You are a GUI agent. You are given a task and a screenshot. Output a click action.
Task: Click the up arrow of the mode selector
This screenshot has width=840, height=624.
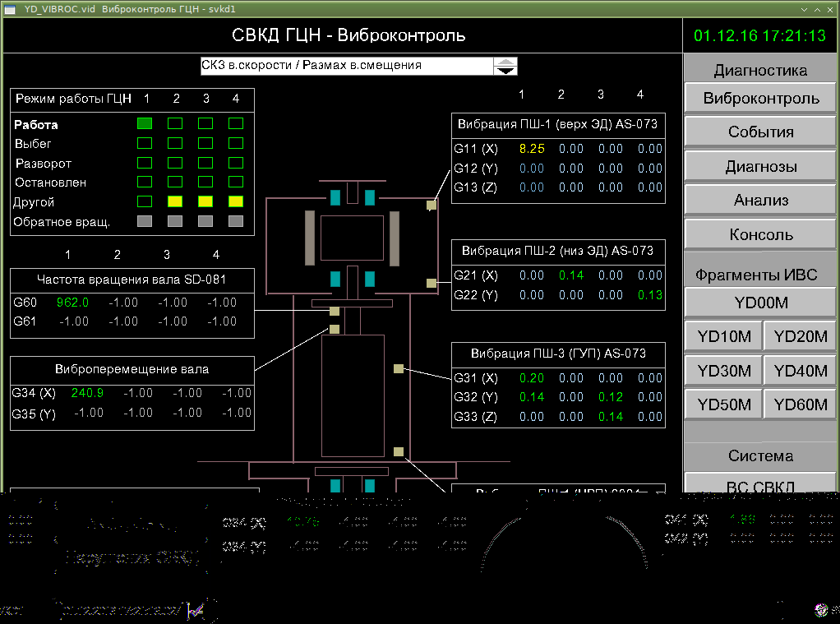(505, 62)
